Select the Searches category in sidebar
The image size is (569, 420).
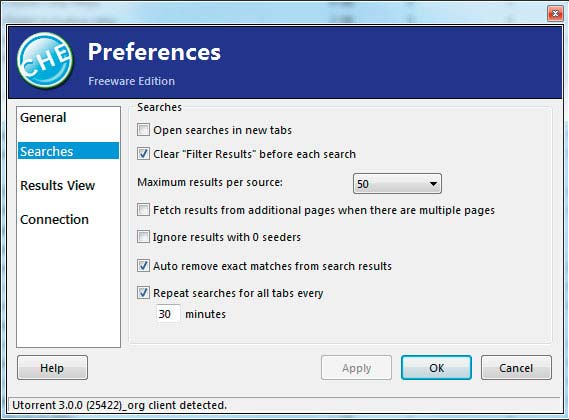point(68,151)
